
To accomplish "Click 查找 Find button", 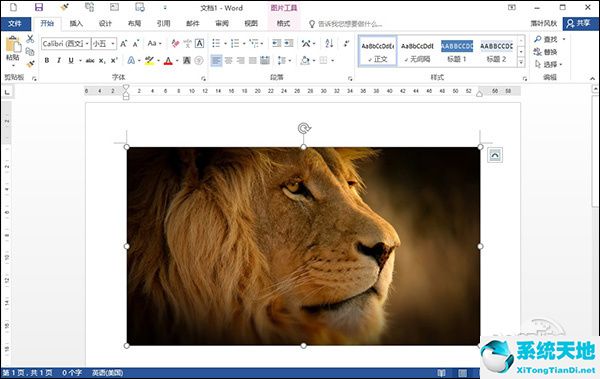I will coord(546,39).
